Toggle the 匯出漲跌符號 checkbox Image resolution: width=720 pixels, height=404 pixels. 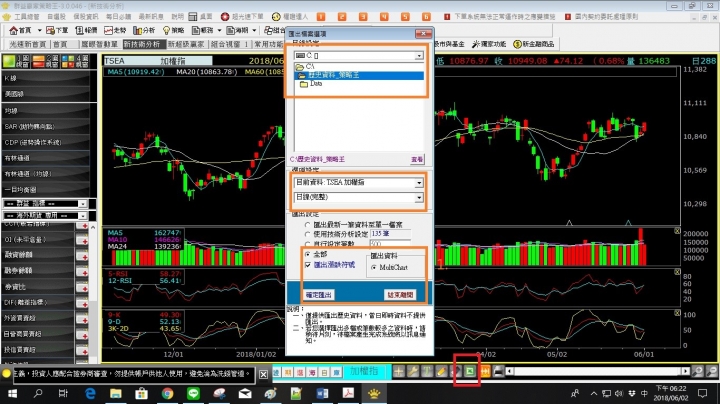click(308, 265)
